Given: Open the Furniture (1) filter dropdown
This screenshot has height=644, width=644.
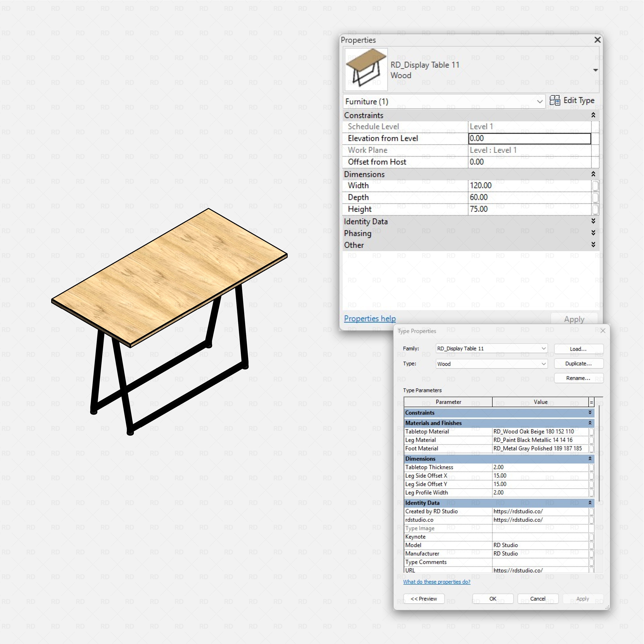Looking at the screenshot, I should [444, 101].
